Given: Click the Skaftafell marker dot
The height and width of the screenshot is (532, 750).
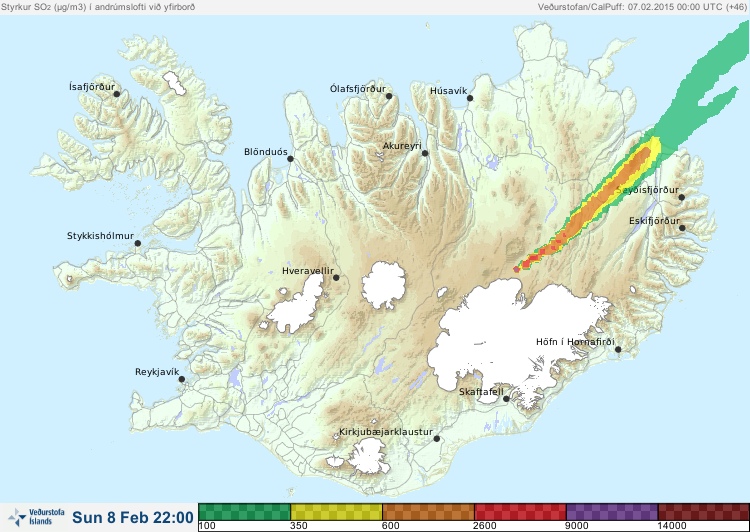Looking at the screenshot, I should coord(507,399).
